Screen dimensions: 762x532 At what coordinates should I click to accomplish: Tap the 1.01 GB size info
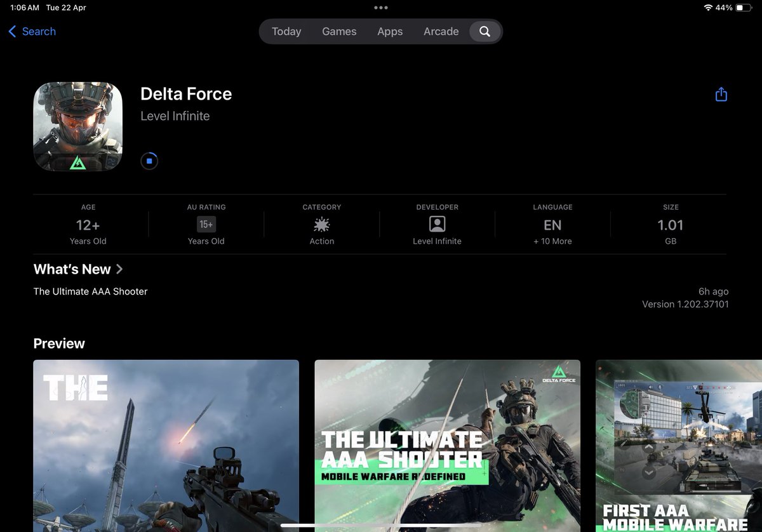pyautogui.click(x=671, y=225)
